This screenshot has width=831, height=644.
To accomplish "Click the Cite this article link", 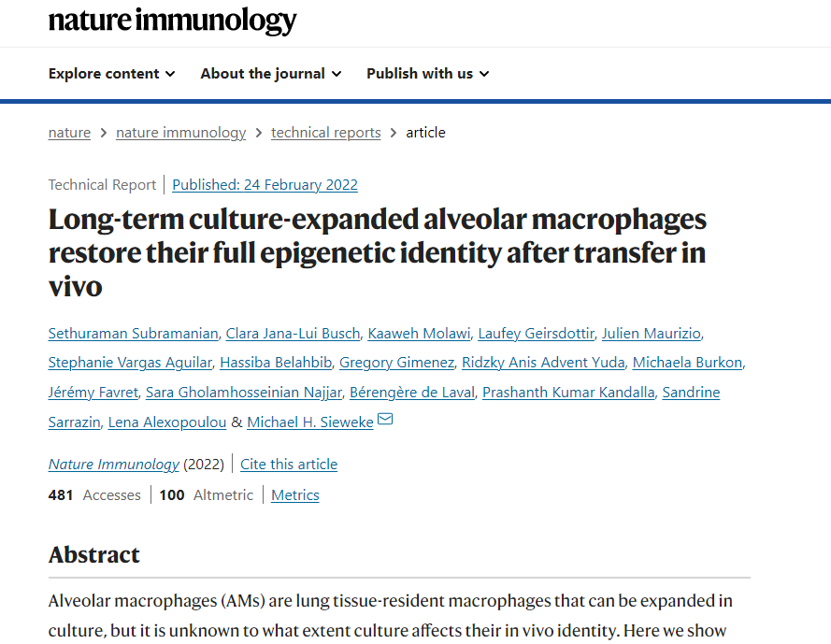I will [289, 465].
